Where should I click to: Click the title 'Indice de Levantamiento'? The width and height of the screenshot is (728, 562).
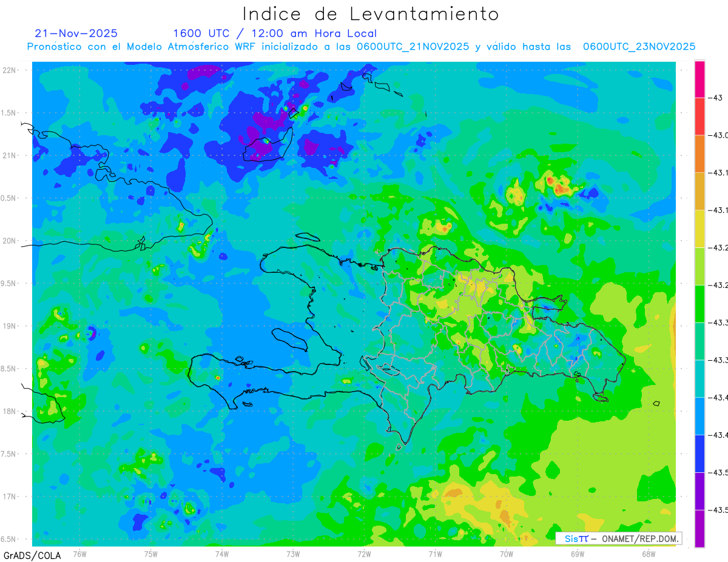[371, 14]
